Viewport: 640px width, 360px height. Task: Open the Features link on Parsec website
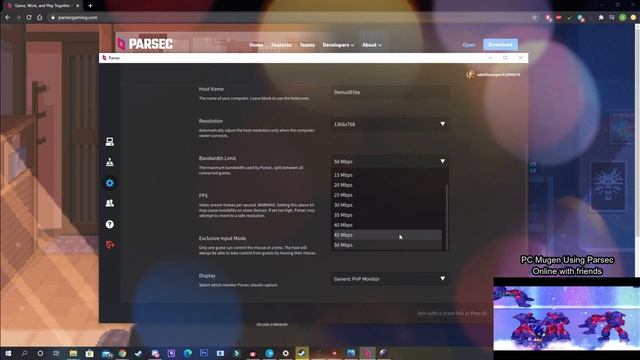(x=281, y=45)
